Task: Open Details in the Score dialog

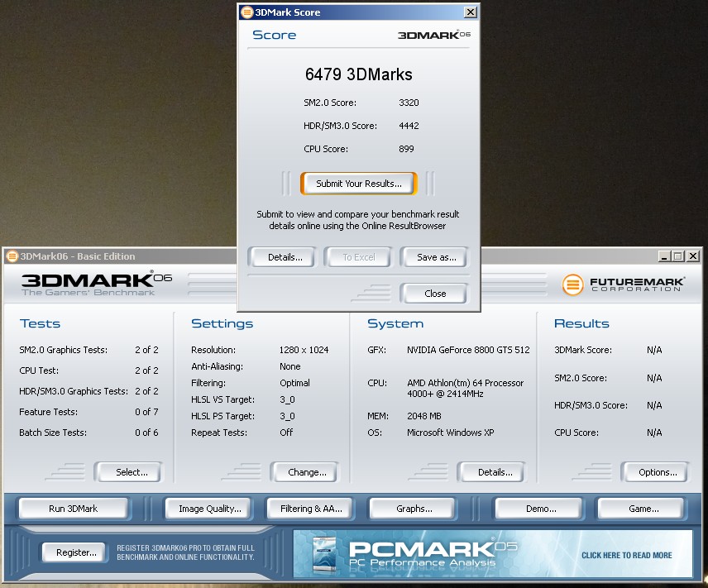Action: (285, 257)
